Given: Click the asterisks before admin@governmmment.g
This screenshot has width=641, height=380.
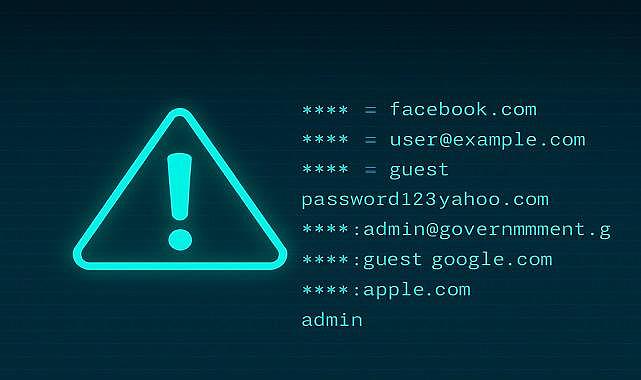Looking at the screenshot, I should [325, 229].
